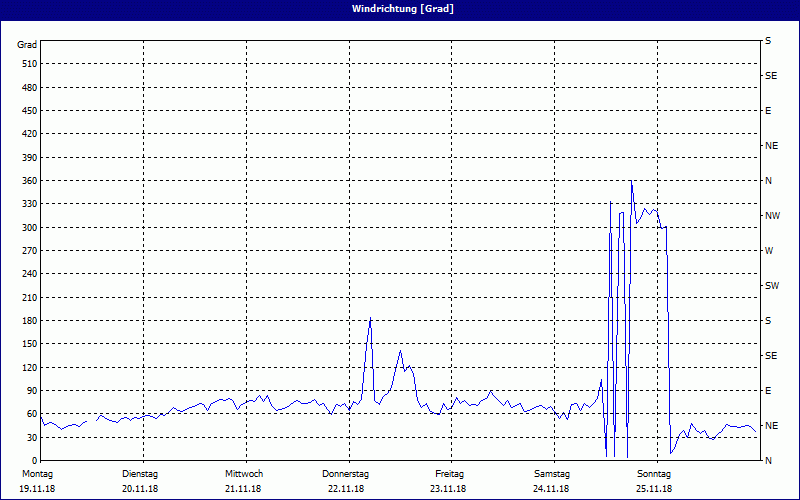The width and height of the screenshot is (800, 500).
Task: Click the 'NW' compass label
Action: click(x=772, y=216)
